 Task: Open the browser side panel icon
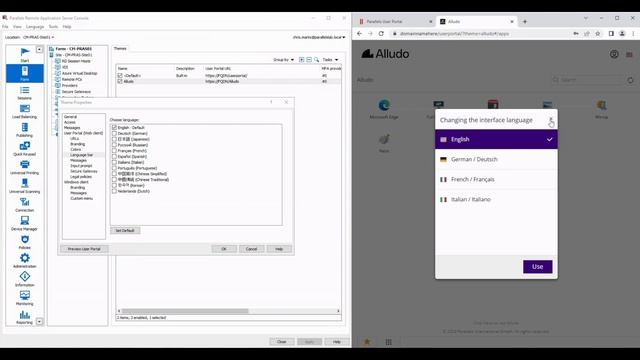611,33
